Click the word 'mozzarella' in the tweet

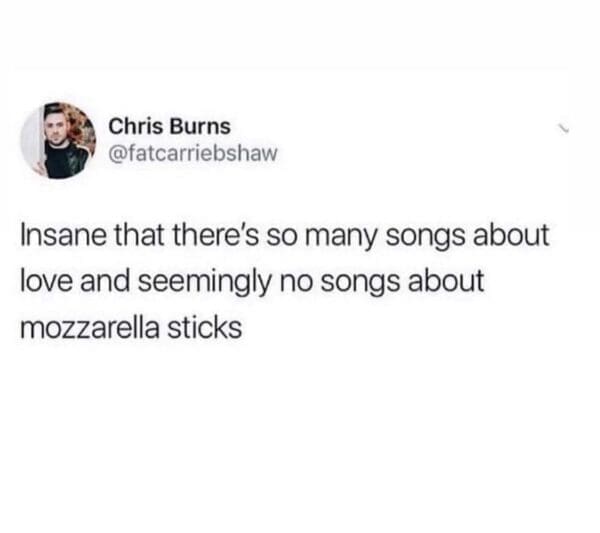89,328
